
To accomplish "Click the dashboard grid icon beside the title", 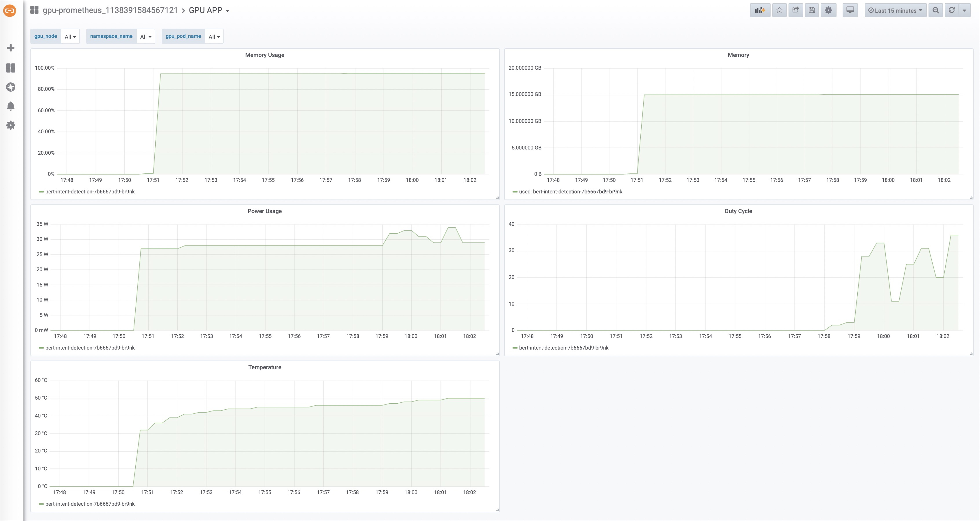I will [34, 10].
